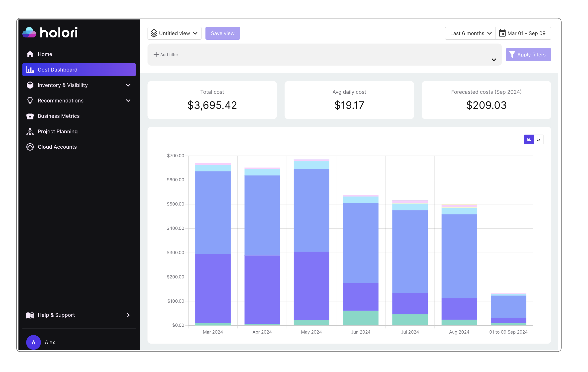This screenshot has width=588, height=372.
Task: Open Inventory & Visibility section
Action: click(x=79, y=85)
